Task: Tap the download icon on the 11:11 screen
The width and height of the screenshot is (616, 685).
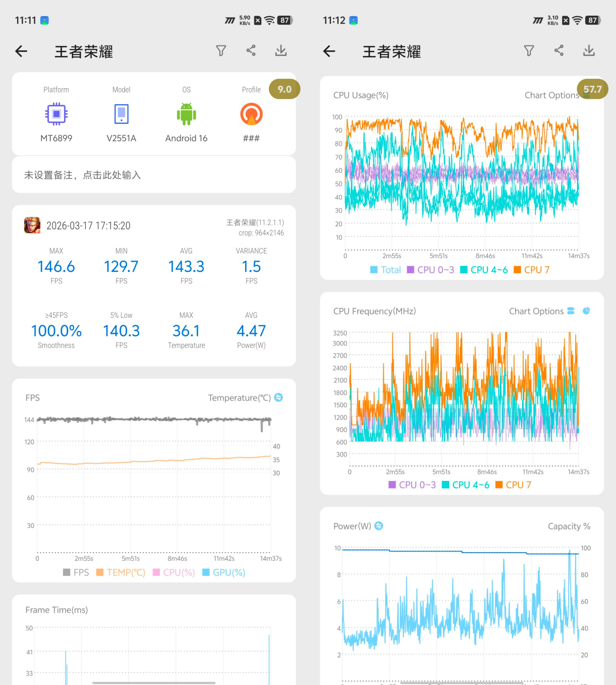Action: click(x=281, y=51)
